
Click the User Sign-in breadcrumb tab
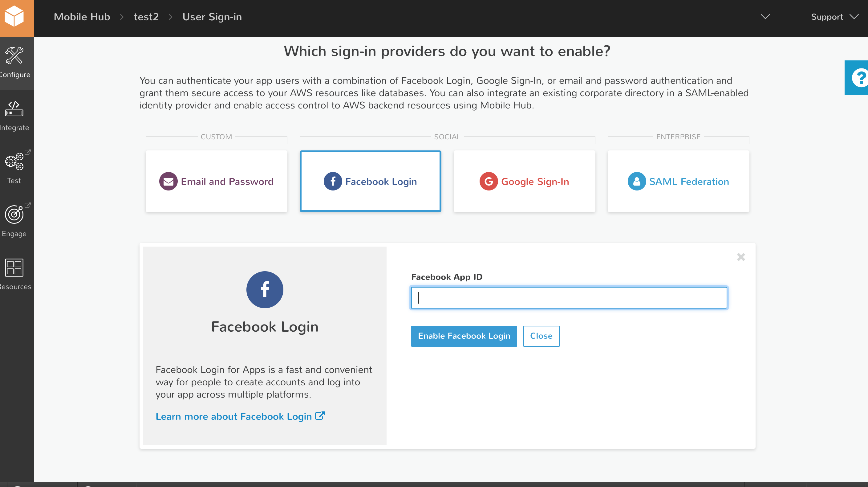212,16
